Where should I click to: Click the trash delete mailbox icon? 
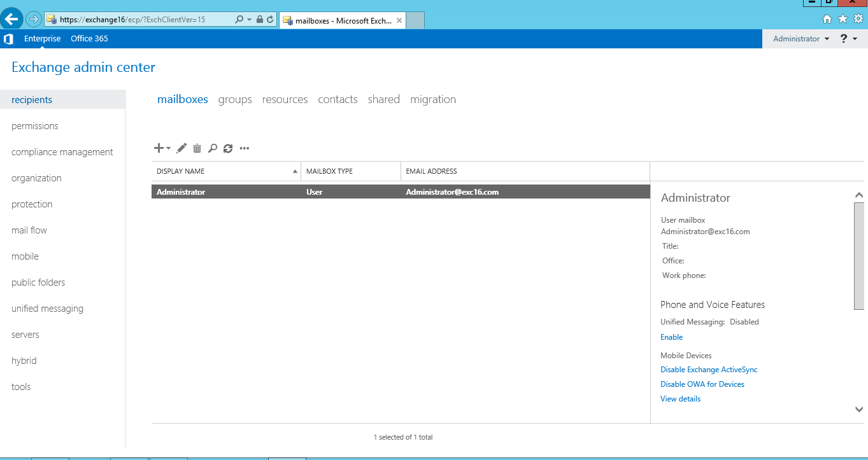pos(197,148)
